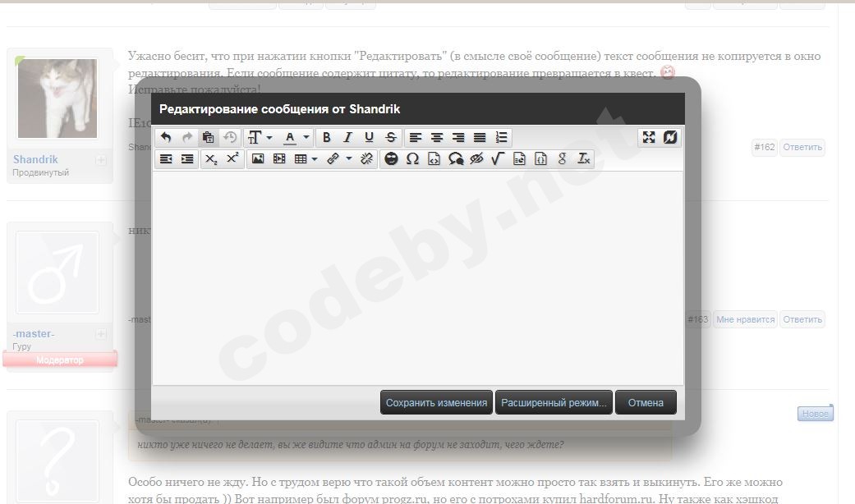Viewport: 855px width, 504px height.
Task: Click the page icon after square root
Action: (x=519, y=158)
